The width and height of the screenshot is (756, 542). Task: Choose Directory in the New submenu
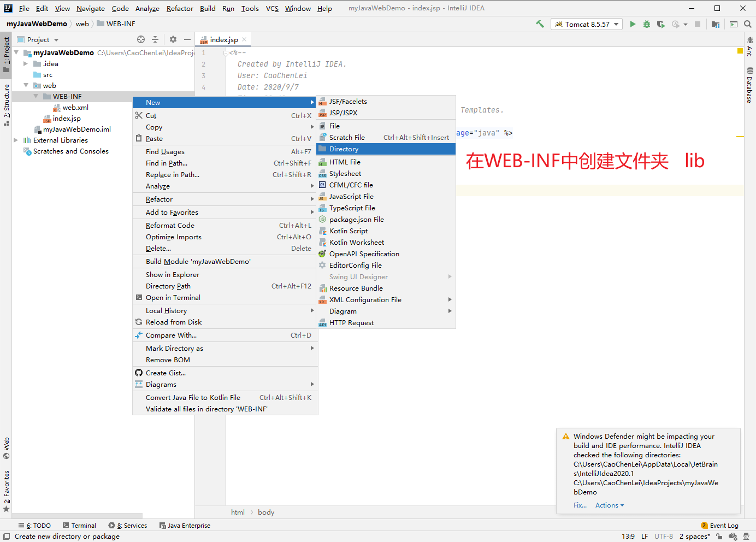[x=386, y=149]
